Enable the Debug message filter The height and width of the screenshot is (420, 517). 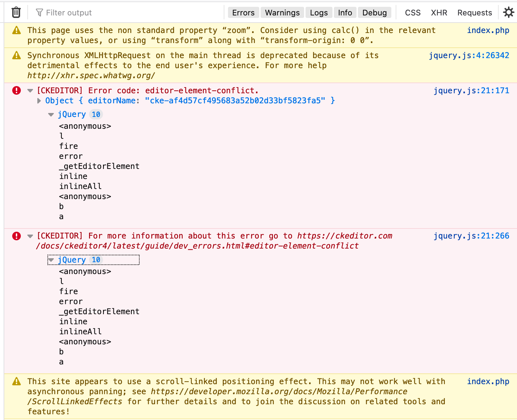(x=374, y=12)
